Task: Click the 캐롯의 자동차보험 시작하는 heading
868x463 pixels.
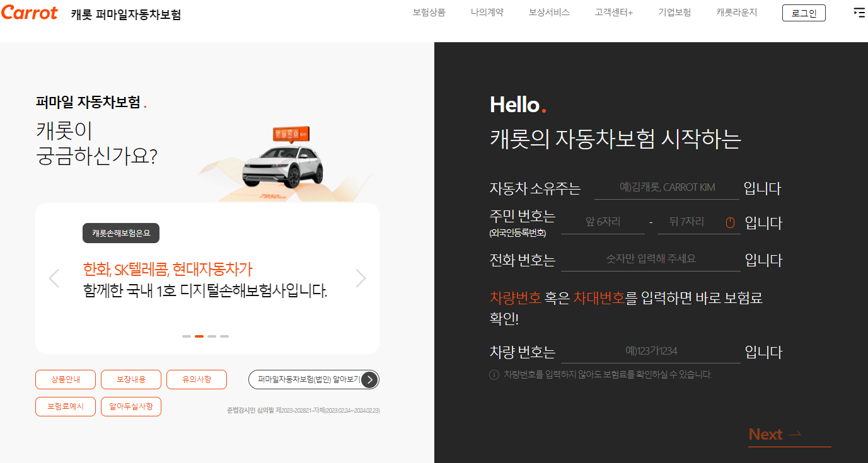Action: pyautogui.click(x=615, y=139)
